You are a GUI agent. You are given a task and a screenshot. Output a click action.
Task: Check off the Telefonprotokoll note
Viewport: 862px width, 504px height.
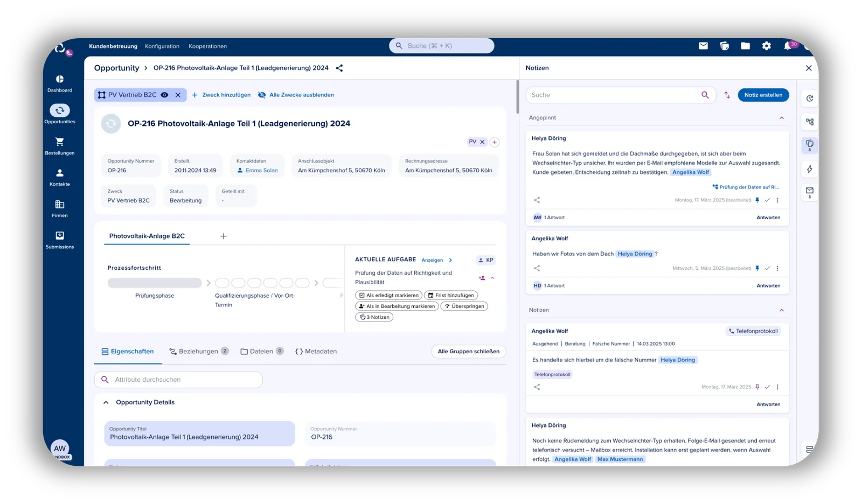pyautogui.click(x=767, y=387)
